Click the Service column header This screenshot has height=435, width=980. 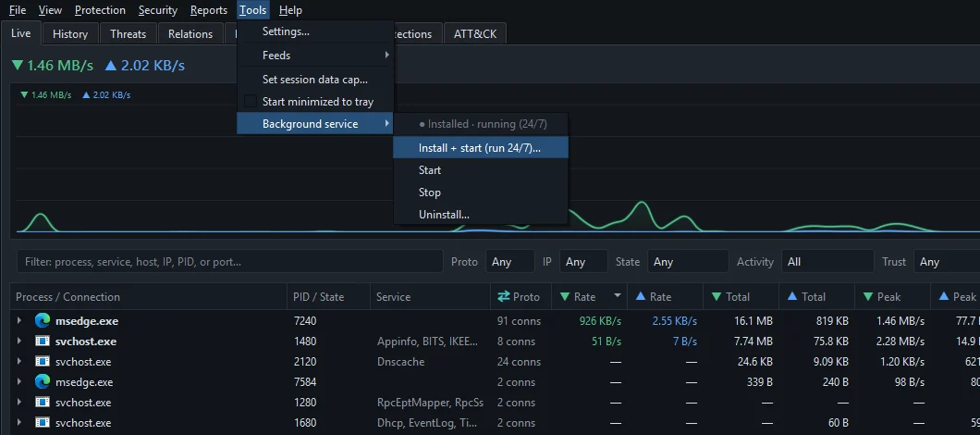tap(430, 297)
